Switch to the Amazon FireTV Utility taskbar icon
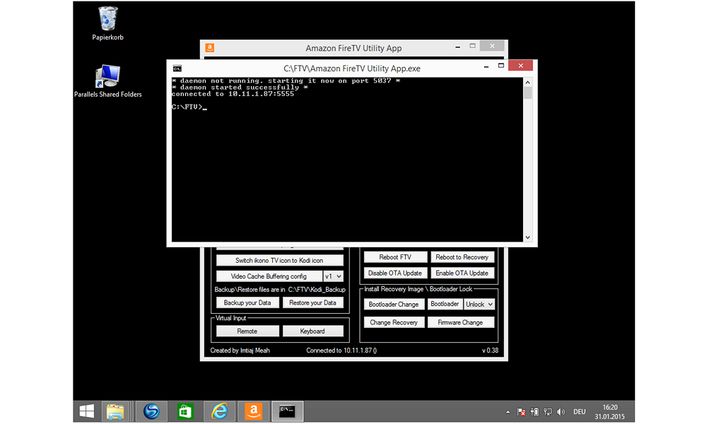Screen dimensions: 708x424 coord(253,411)
